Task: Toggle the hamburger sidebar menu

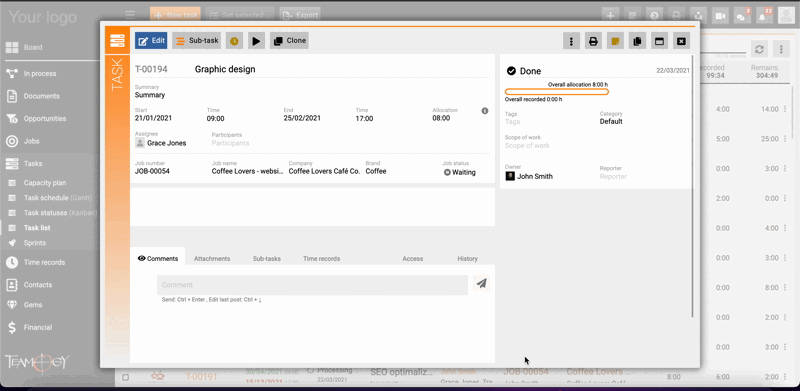Action: tap(130, 15)
